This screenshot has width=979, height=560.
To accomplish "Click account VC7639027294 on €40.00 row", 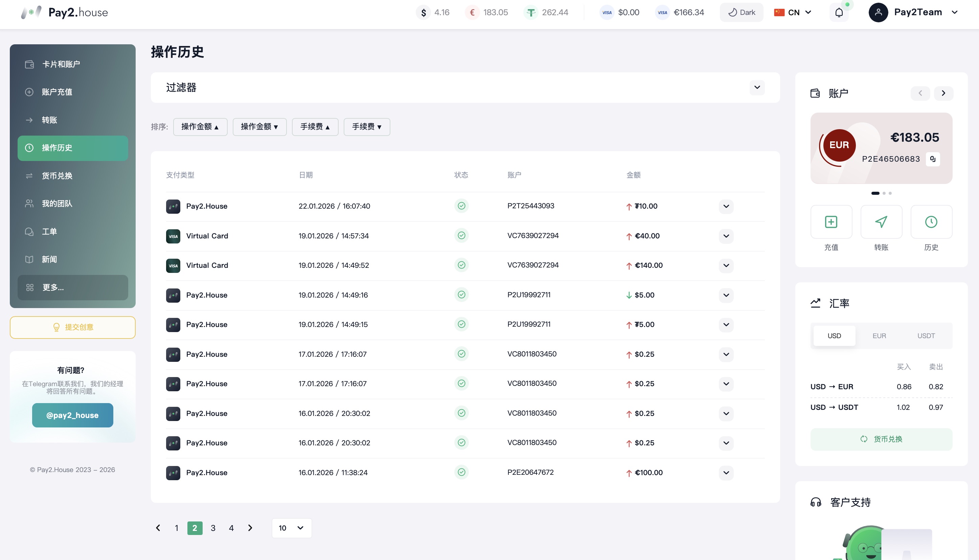I will coord(533,235).
